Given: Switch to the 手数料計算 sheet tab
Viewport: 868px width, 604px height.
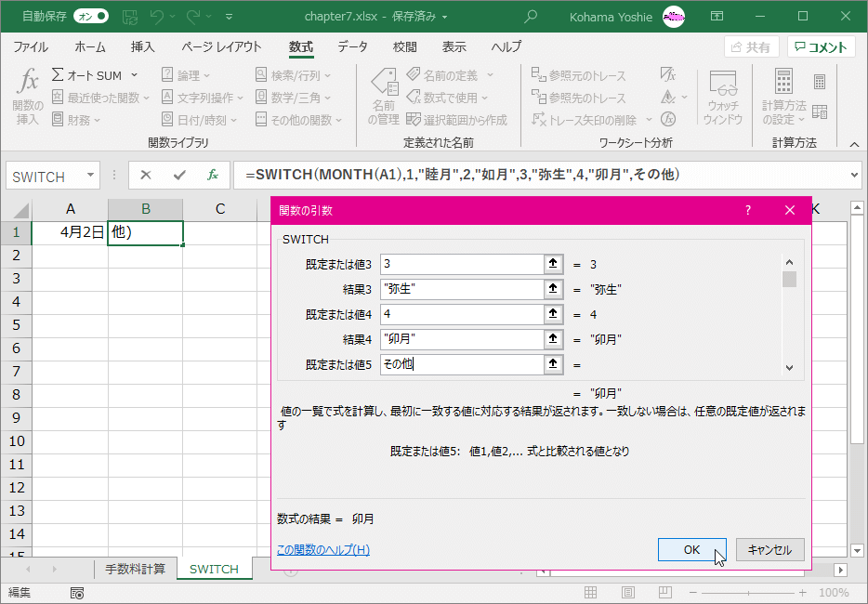Looking at the screenshot, I should tap(135, 569).
